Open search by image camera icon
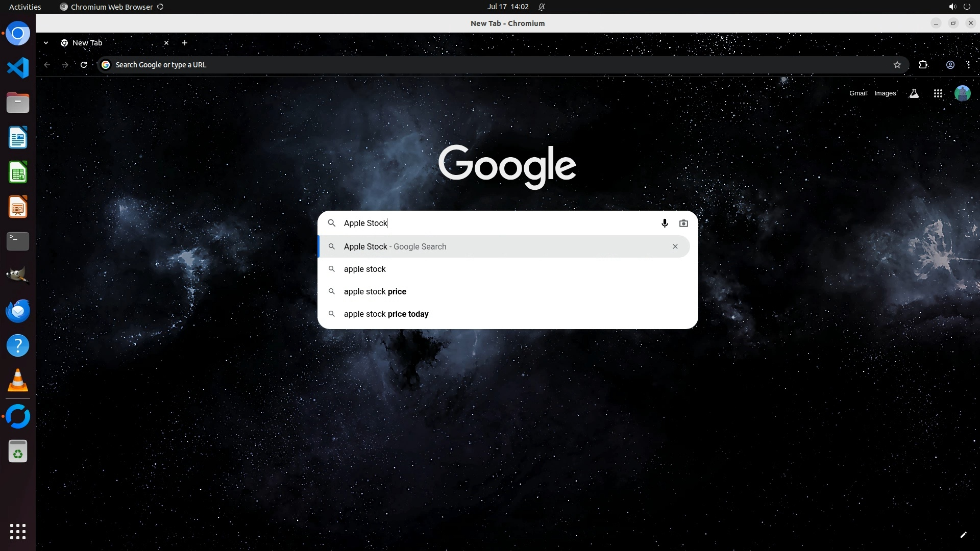This screenshot has width=980, height=551. (683, 223)
